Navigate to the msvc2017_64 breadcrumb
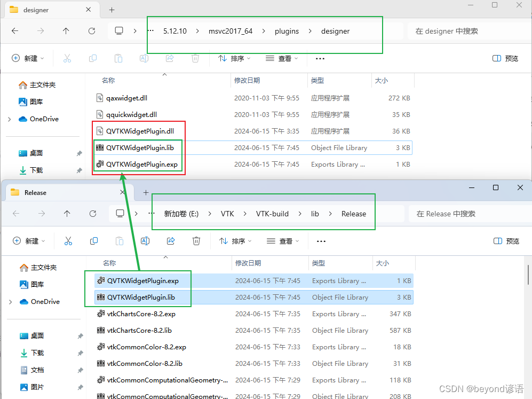This screenshot has width=532, height=399. click(231, 31)
